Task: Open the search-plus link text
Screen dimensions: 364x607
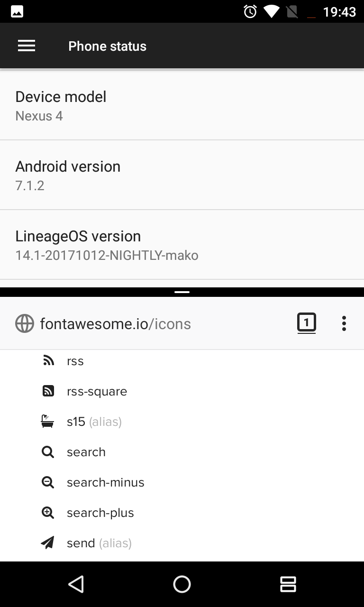Action: tap(100, 513)
